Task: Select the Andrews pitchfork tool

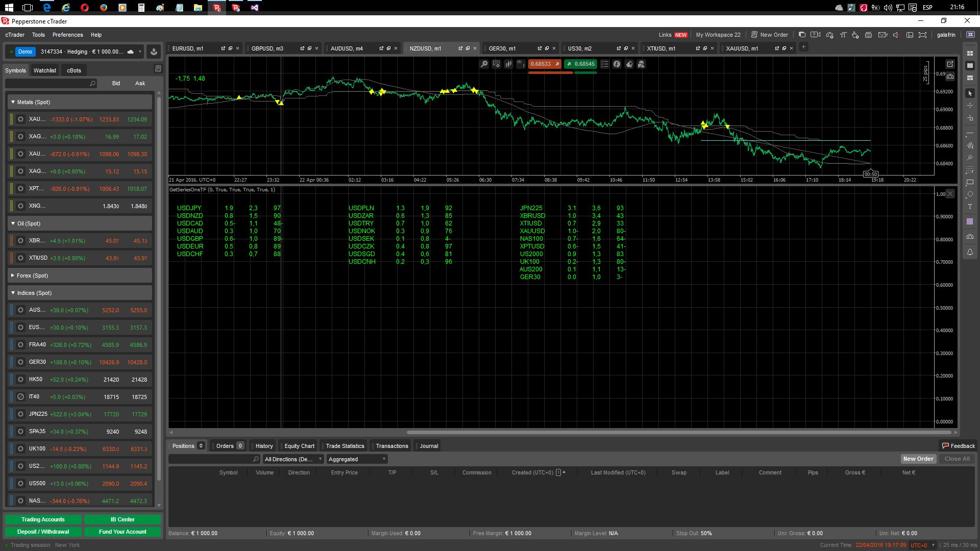Action: (970, 158)
